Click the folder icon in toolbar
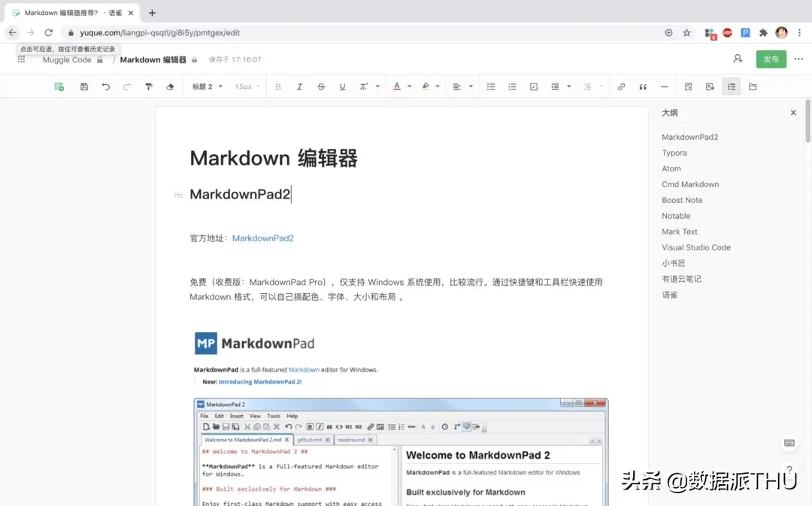 tap(753, 86)
